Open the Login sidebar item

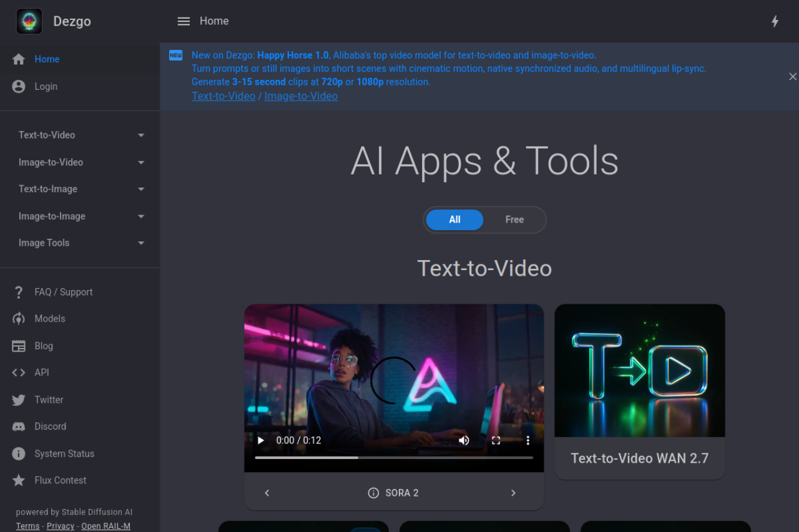80,87
